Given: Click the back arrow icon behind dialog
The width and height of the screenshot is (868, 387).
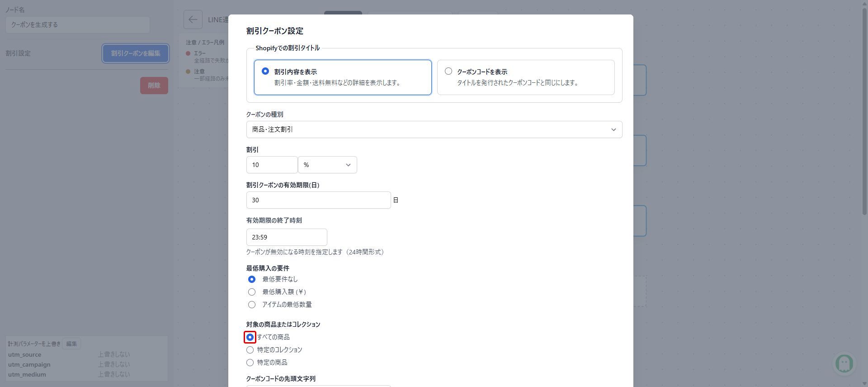Looking at the screenshot, I should (x=193, y=19).
